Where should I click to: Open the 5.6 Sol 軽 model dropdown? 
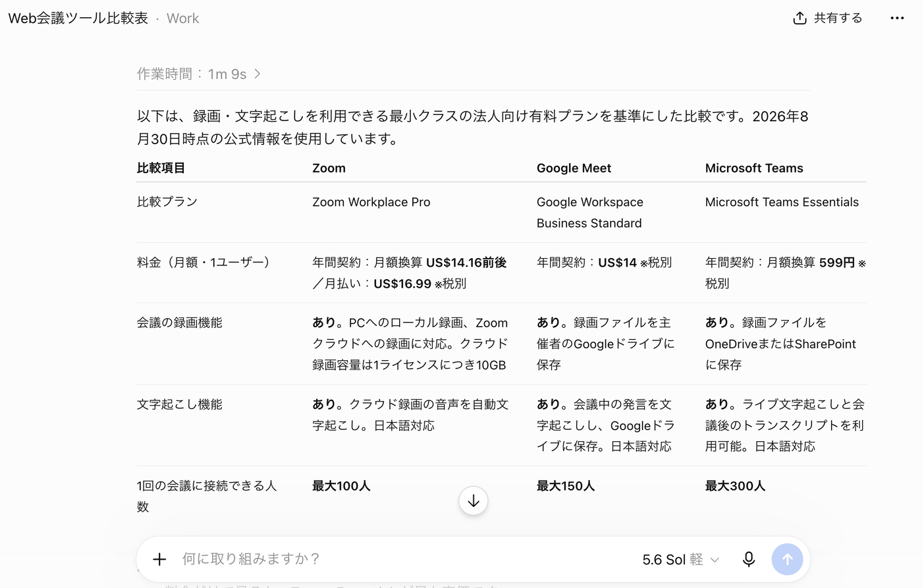[x=680, y=559]
